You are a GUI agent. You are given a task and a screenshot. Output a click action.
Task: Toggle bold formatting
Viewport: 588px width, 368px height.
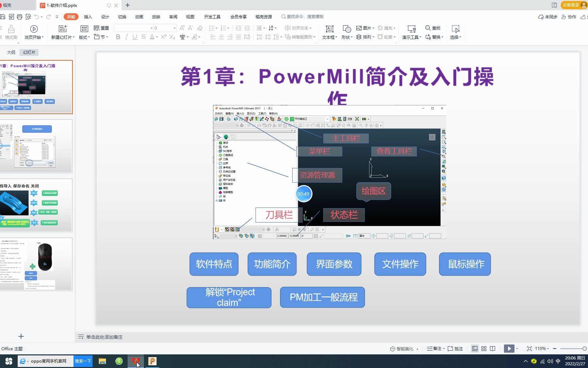tap(118, 37)
